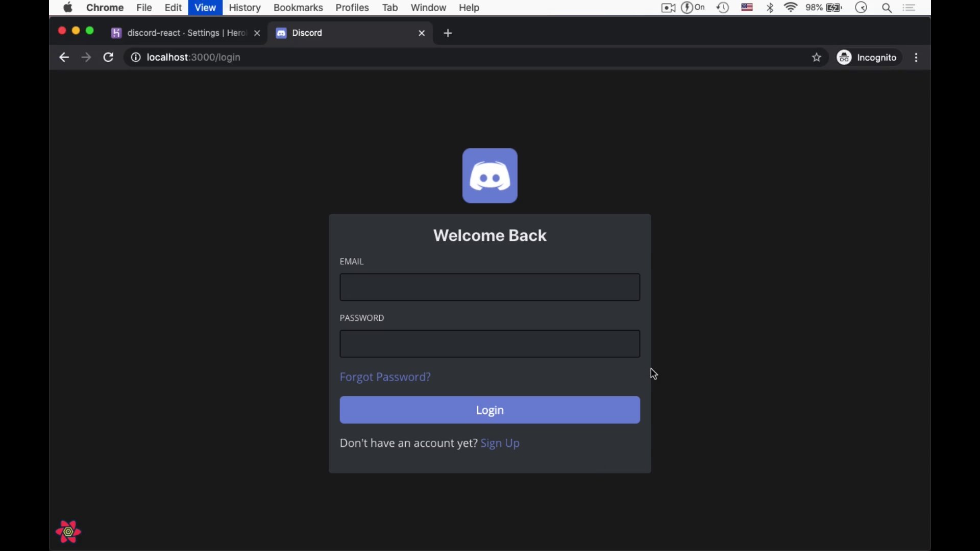980x551 pixels.
Task: Open Spotlight search magnifier in menu bar
Action: 887,8
